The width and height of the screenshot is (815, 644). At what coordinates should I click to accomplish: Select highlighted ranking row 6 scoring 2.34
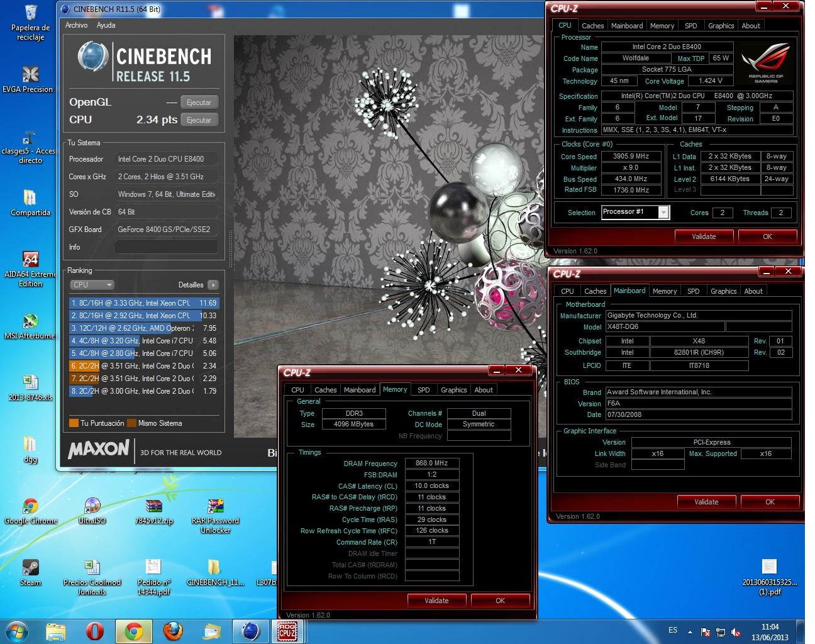click(144, 366)
